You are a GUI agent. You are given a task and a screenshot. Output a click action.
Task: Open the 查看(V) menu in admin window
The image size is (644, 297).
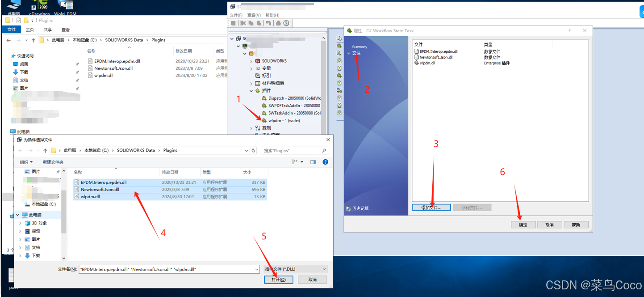[x=254, y=15]
